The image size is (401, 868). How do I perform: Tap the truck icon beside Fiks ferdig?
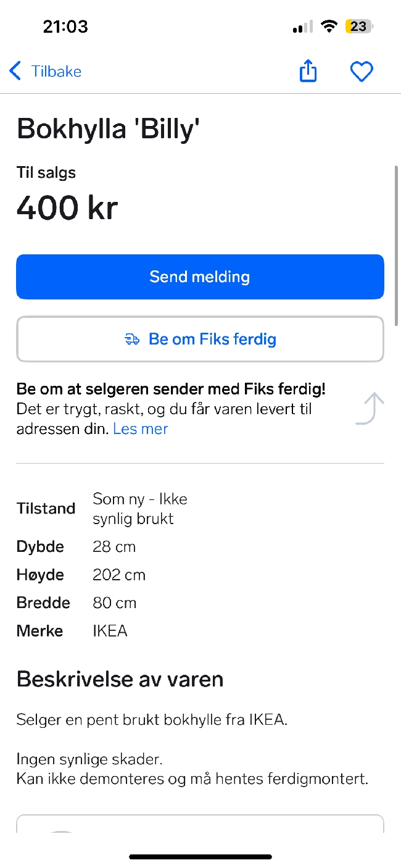(133, 338)
